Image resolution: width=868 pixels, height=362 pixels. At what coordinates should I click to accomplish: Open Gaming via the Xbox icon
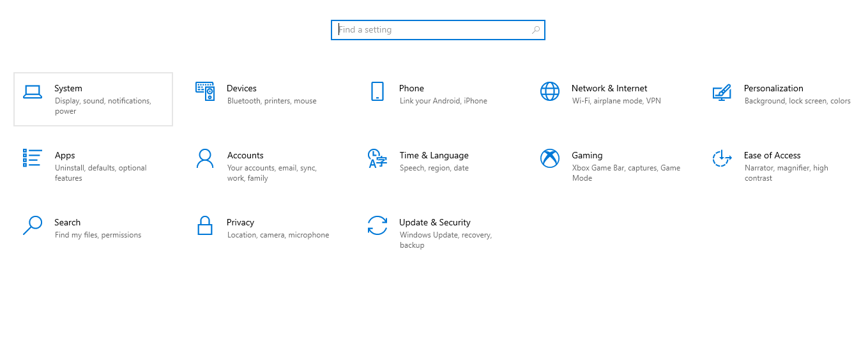(x=550, y=158)
